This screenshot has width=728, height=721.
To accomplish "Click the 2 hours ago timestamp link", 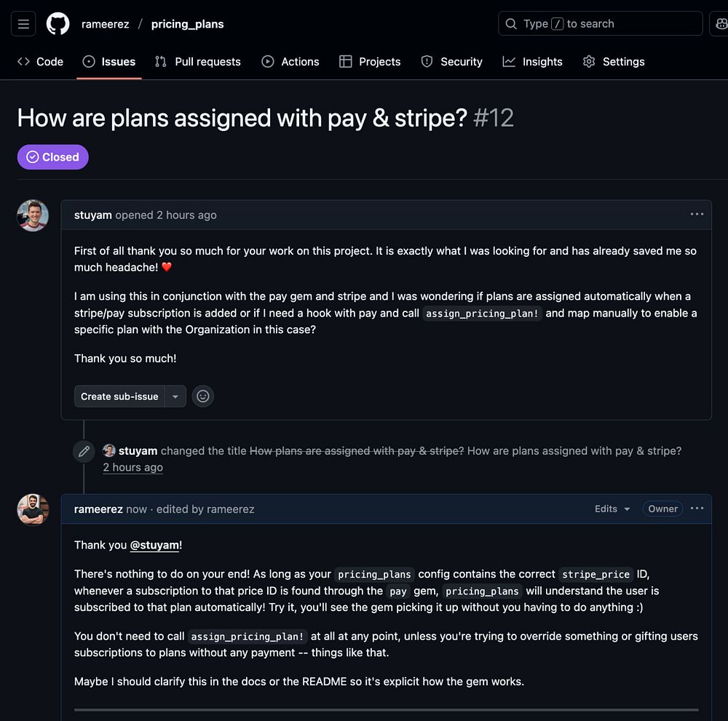I will 132,467.
